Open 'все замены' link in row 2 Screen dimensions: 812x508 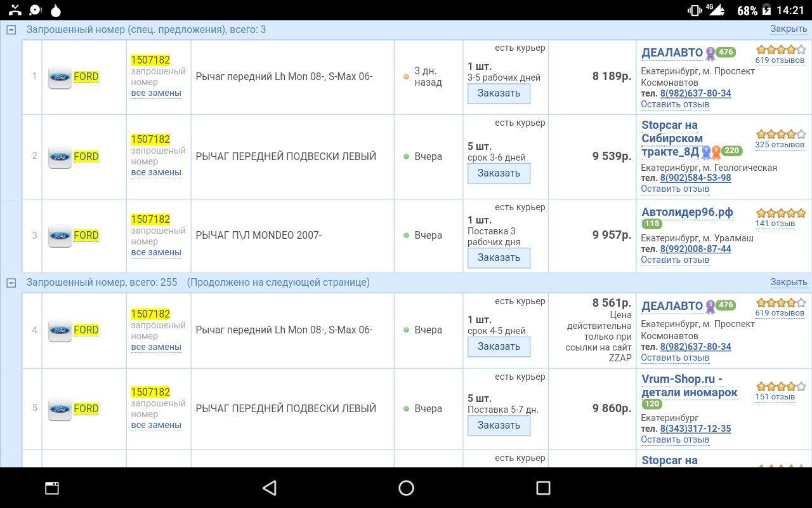156,173
